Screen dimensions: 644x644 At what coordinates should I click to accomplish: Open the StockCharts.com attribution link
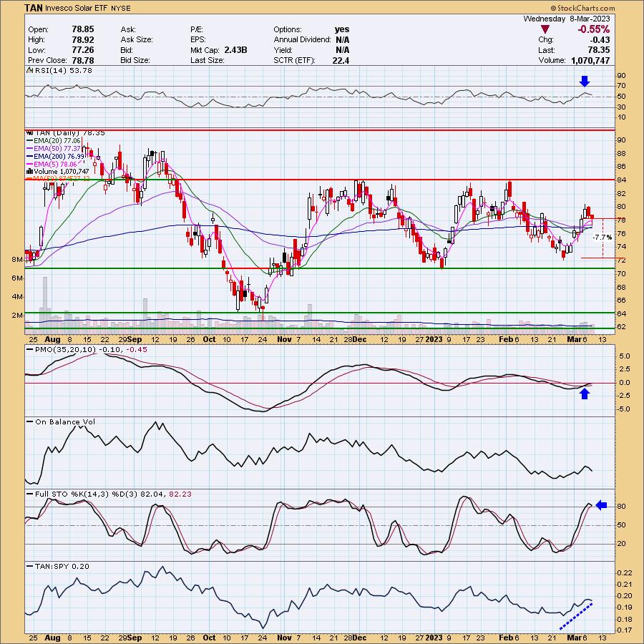[x=585, y=8]
